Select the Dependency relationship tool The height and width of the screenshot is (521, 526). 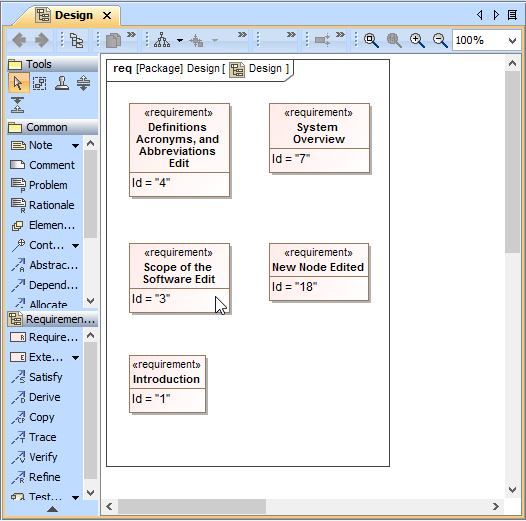(x=44, y=285)
